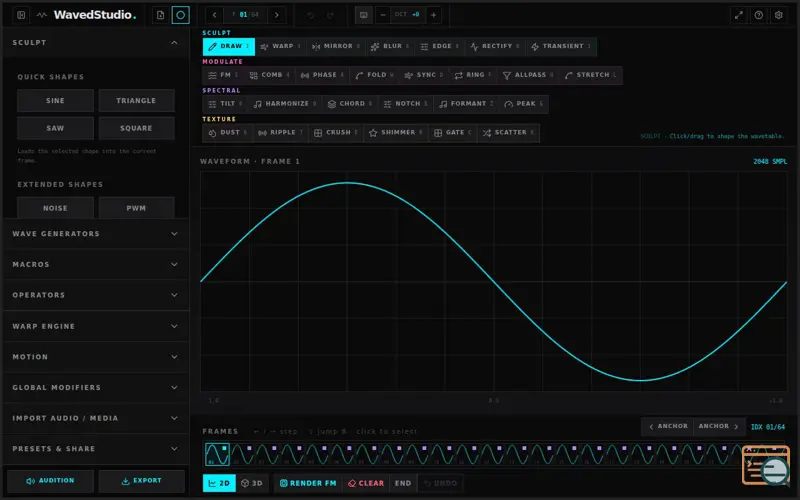
Task: Select the Dust texture tool
Action: tap(228, 133)
